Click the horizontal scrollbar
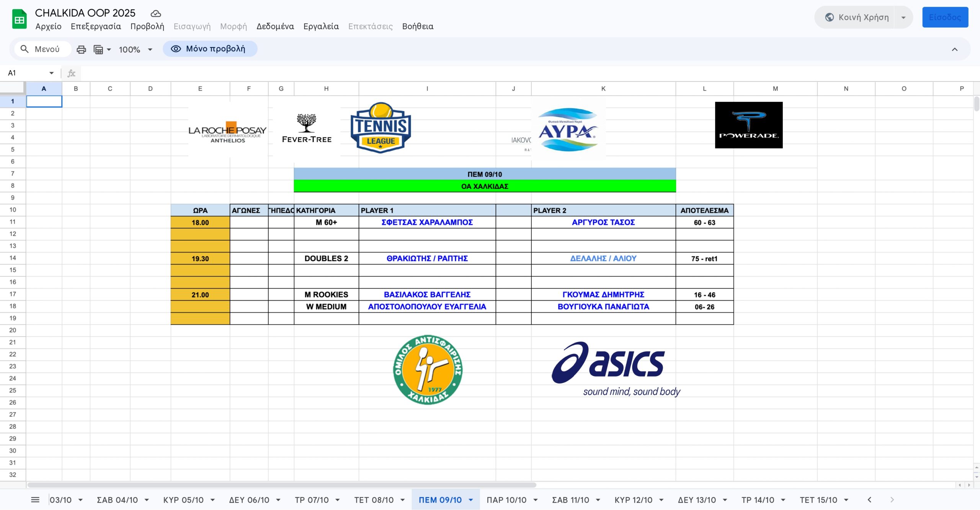 [281, 485]
